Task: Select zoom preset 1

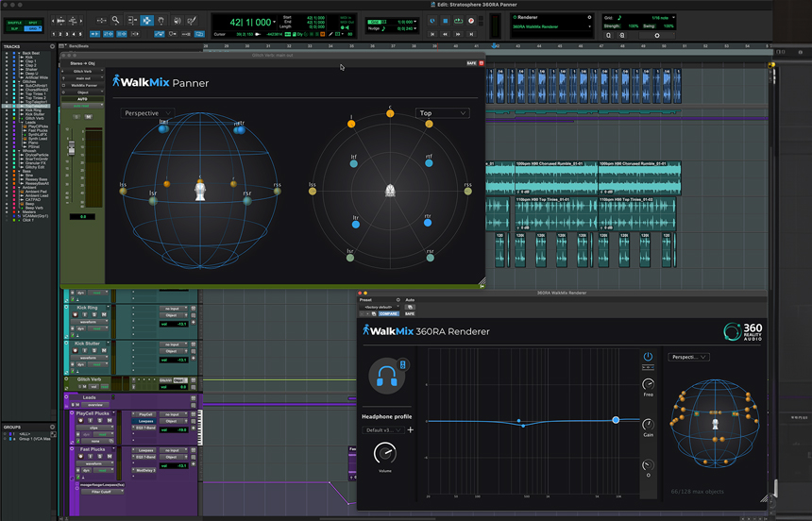Action: click(54, 34)
